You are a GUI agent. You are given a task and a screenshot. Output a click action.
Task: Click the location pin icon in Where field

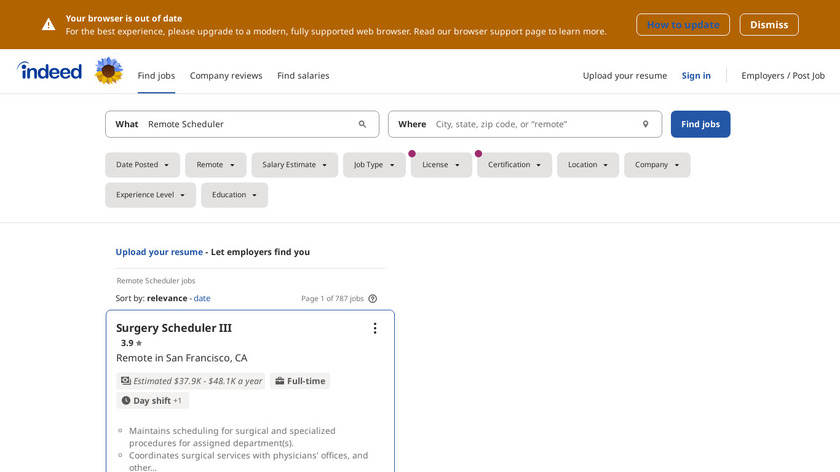click(x=645, y=124)
